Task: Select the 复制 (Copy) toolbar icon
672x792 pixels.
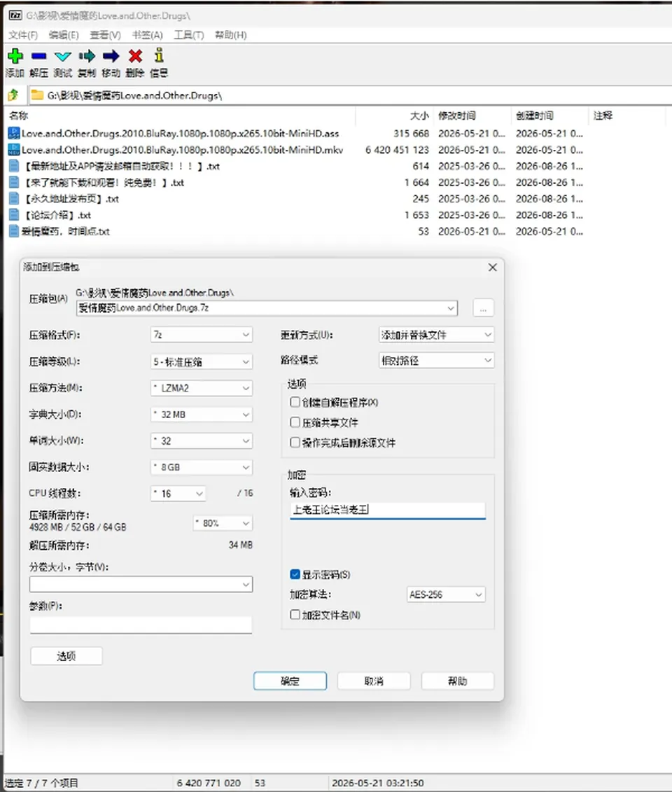Action: tap(87, 56)
